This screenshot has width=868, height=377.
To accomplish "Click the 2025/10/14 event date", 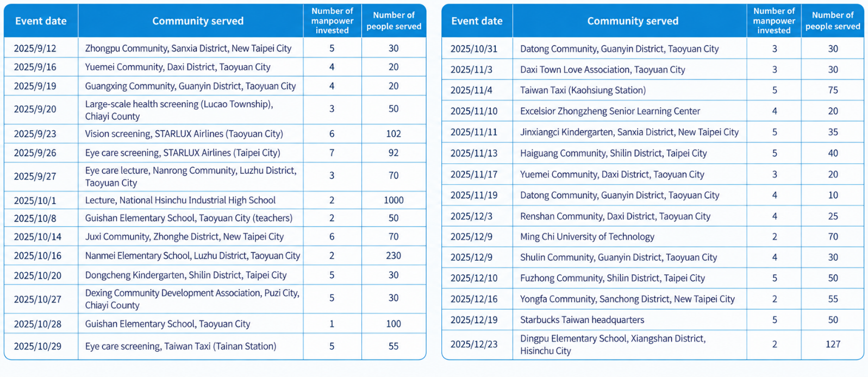I will tap(38, 237).
